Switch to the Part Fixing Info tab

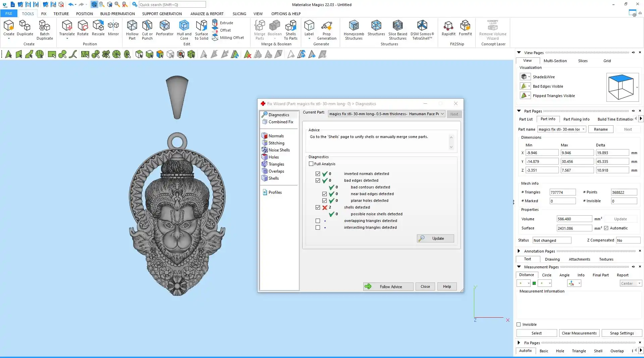coord(576,119)
